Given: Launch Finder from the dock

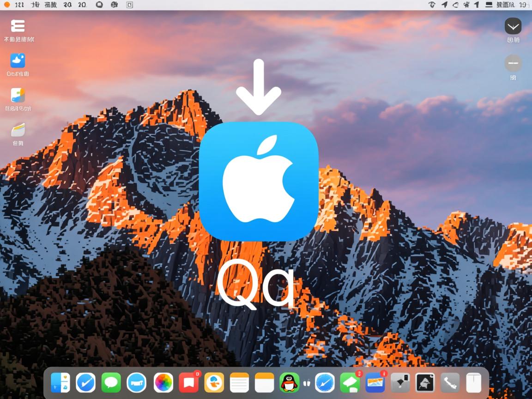Looking at the screenshot, I should point(60,383).
